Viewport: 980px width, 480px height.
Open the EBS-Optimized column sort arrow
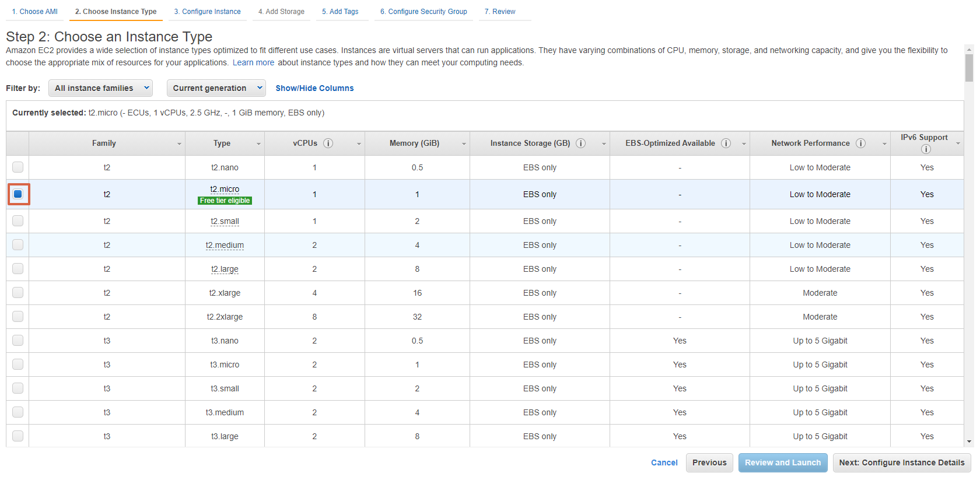(x=744, y=144)
